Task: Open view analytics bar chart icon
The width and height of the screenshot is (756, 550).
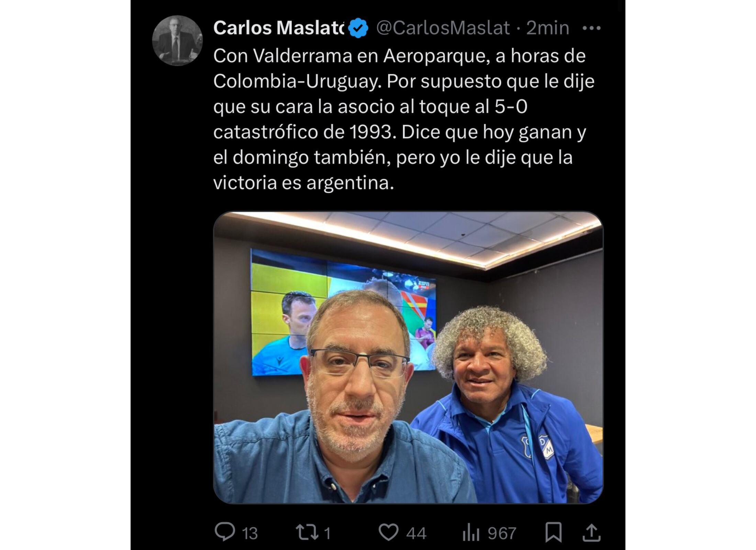Action: pyautogui.click(x=471, y=533)
